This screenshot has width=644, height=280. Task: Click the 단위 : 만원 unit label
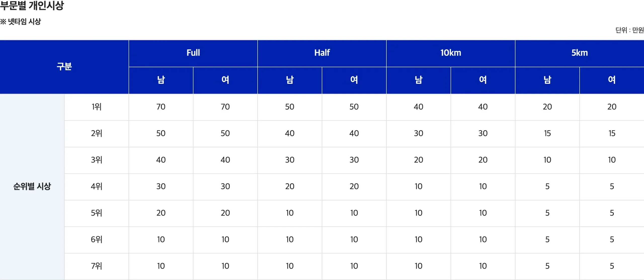coord(629,30)
